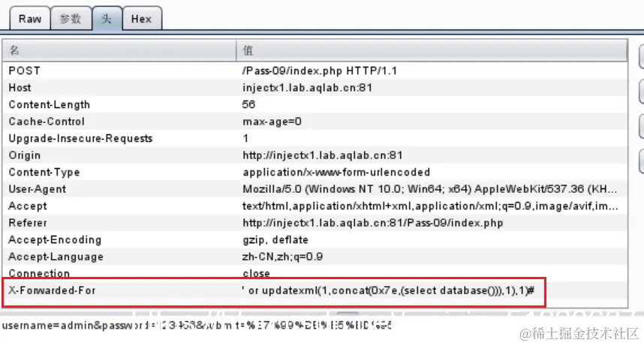The image size is (644, 346).
Task: Select the application/x-www-form-urlencoded value
Action: (x=336, y=172)
